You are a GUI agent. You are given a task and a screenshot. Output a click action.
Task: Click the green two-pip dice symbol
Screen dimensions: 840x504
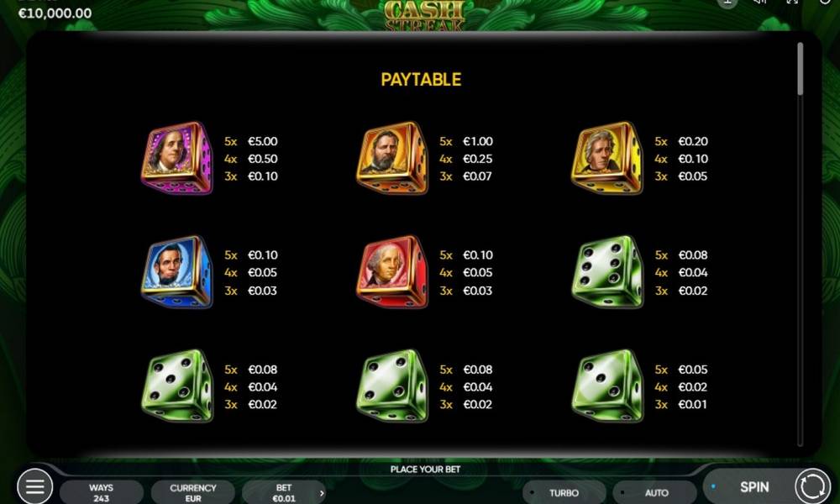coord(607,386)
